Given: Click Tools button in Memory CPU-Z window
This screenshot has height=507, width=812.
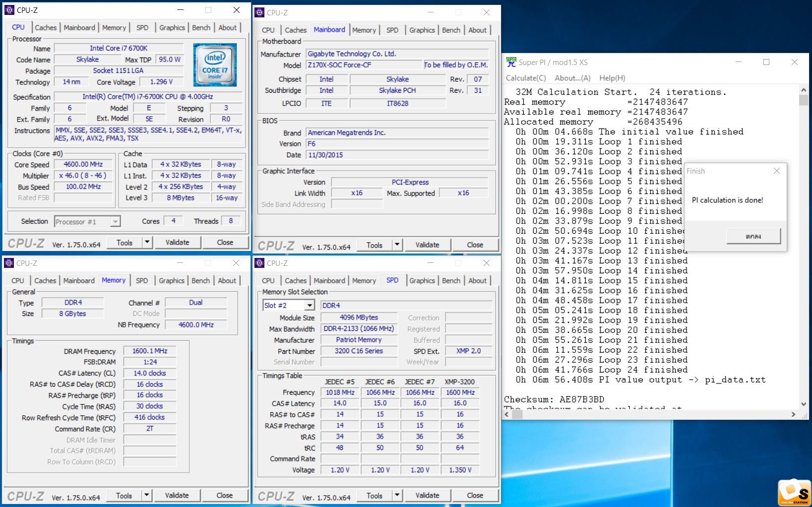Looking at the screenshot, I should point(124,496).
